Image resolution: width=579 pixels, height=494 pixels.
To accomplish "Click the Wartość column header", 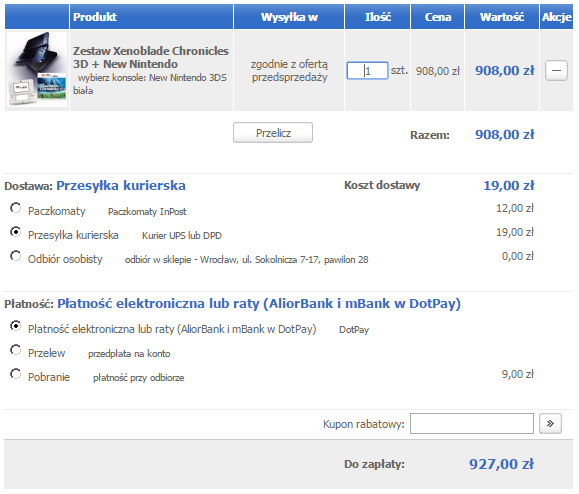I will pos(502,17).
